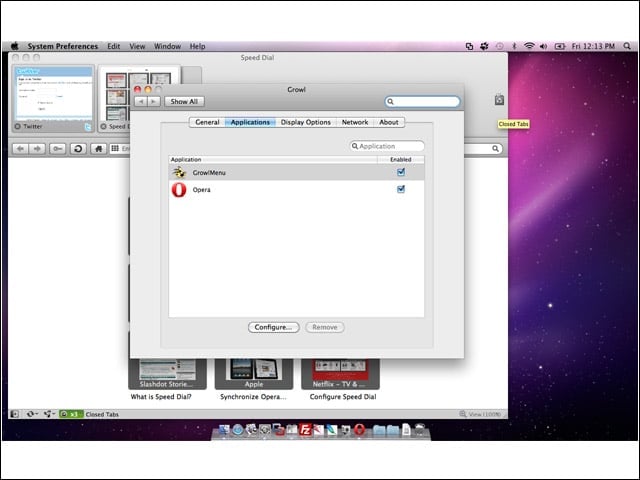Click the Speed Dial grid icon in the address field
The width and height of the screenshot is (640, 480).
point(115,149)
